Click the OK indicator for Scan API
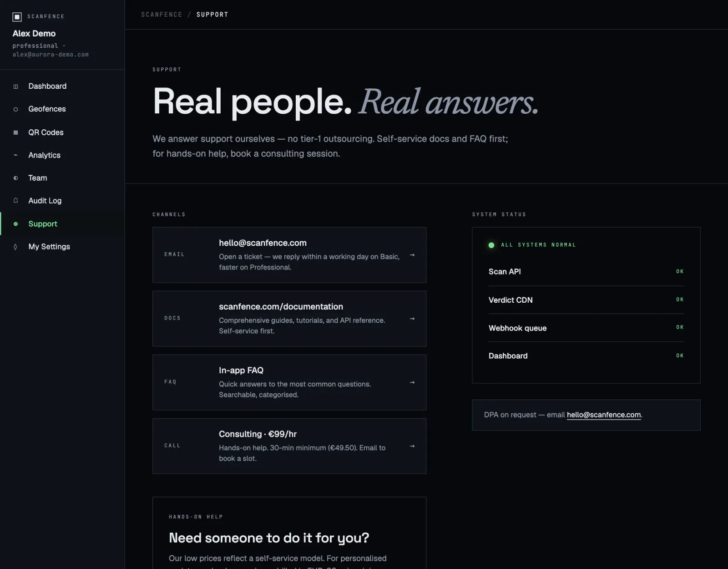Screen dimensions: 728x569 click(x=680, y=272)
